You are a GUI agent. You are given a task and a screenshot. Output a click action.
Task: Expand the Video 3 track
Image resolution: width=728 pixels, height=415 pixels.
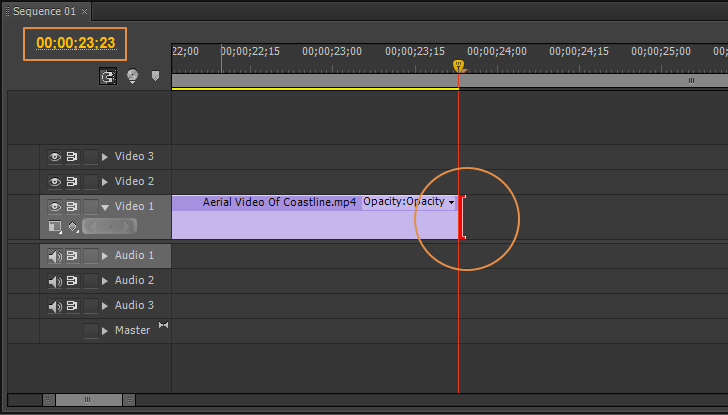[x=105, y=157]
